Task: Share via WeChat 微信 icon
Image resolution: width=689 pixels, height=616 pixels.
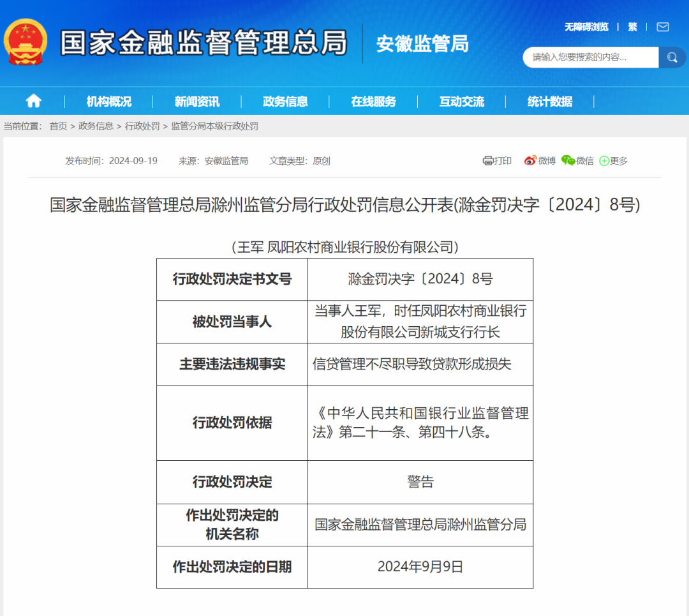Action: coord(578,161)
